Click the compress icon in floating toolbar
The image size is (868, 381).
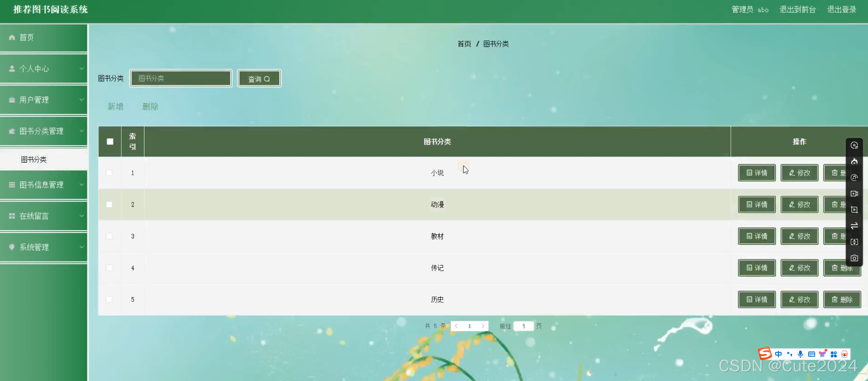coord(854,242)
